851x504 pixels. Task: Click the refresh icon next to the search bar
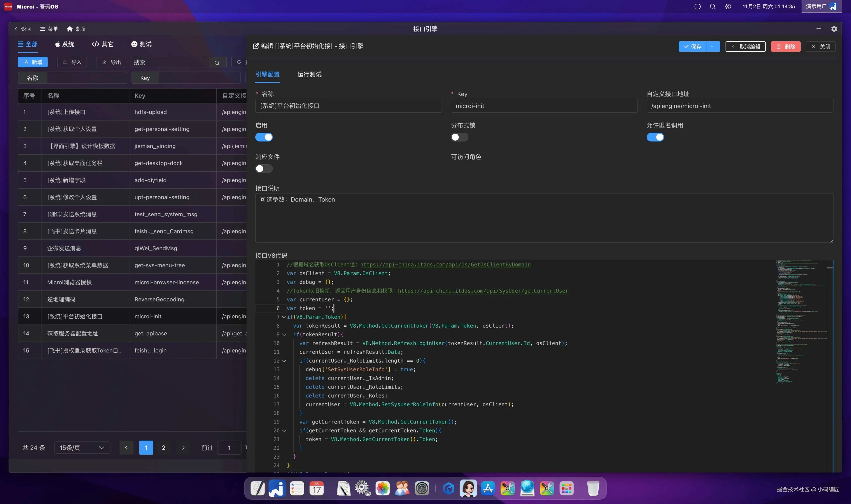click(239, 62)
